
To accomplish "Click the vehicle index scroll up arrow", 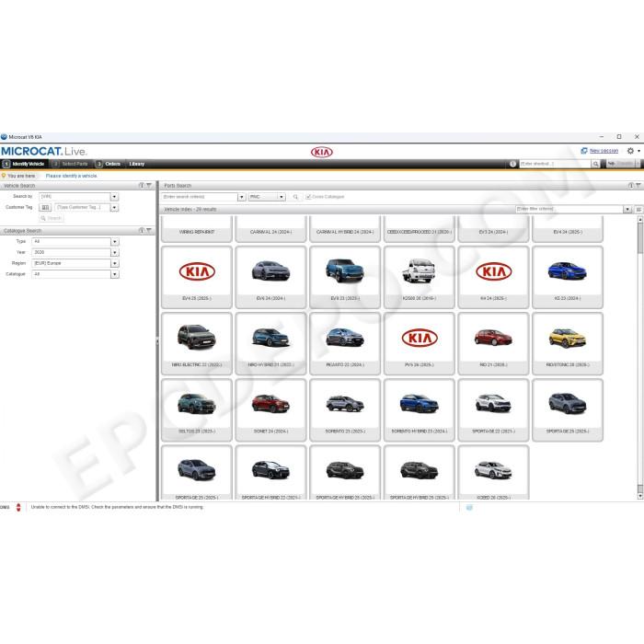I will pyautogui.click(x=640, y=219).
